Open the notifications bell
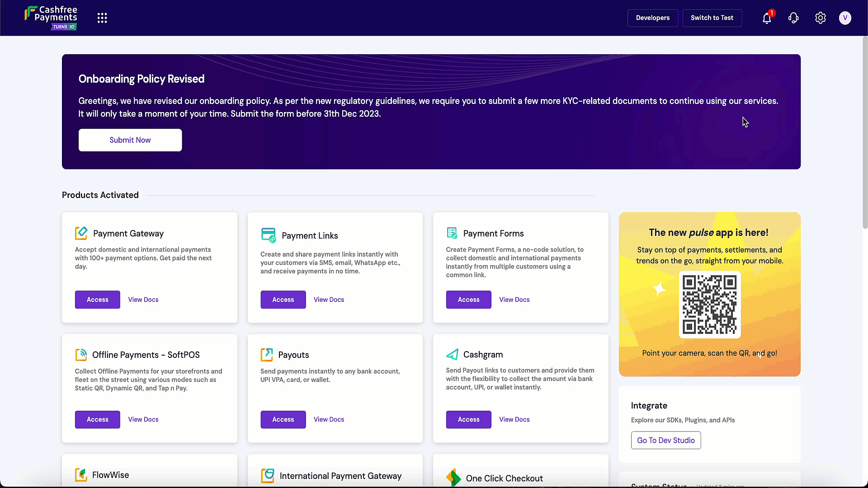The image size is (868, 488). (767, 18)
